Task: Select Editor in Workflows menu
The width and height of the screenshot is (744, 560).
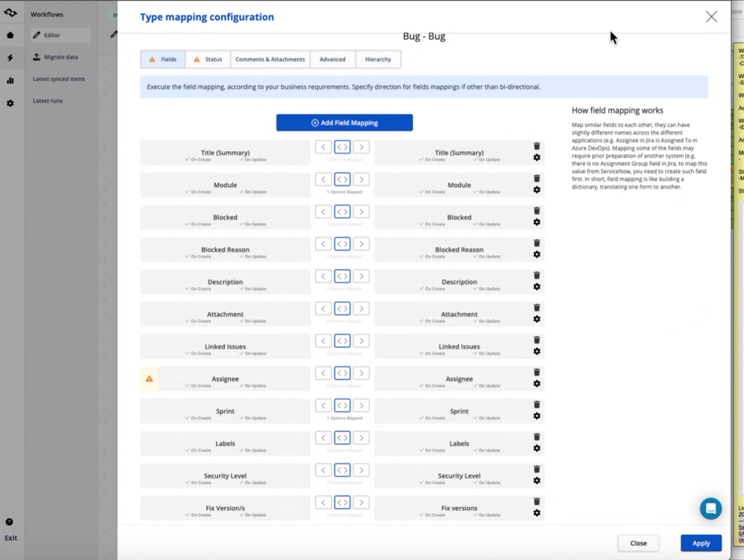Action: (60, 35)
